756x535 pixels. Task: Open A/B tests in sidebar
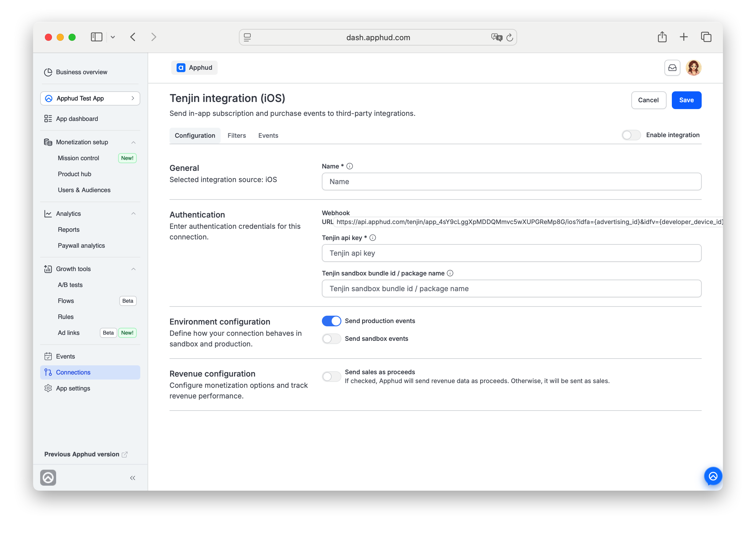[x=70, y=285]
